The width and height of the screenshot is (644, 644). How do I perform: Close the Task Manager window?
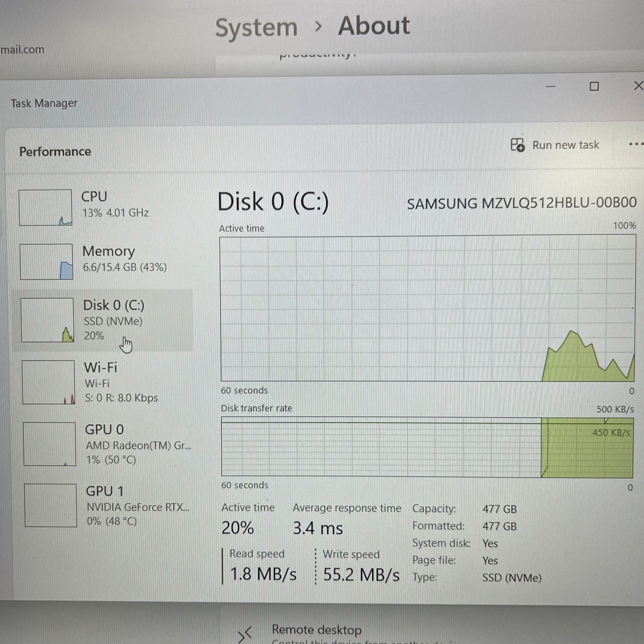(638, 86)
